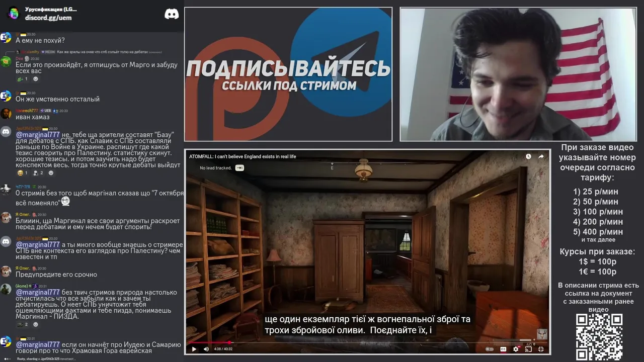Click @marginal777 mention in 'не, тебе ща зрители' message
The image size is (644, 362).
pyautogui.click(x=38, y=135)
